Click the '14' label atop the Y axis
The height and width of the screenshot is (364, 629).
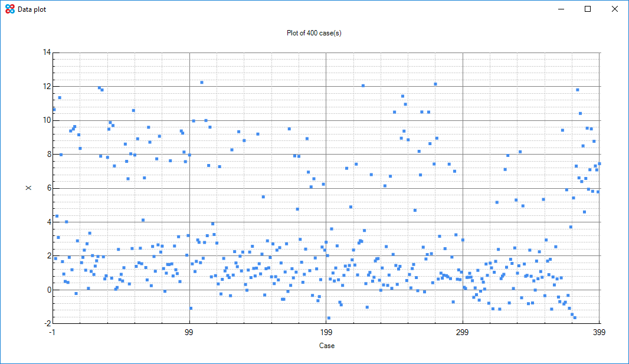(x=45, y=51)
